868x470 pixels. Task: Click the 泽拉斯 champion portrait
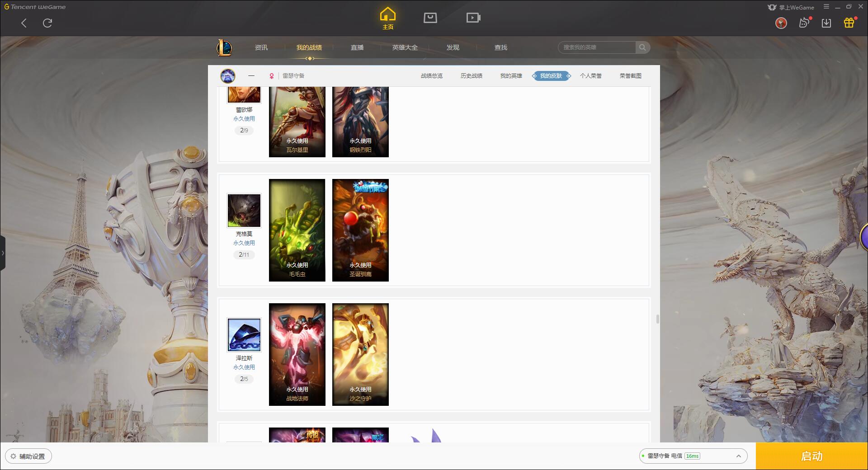pos(244,335)
